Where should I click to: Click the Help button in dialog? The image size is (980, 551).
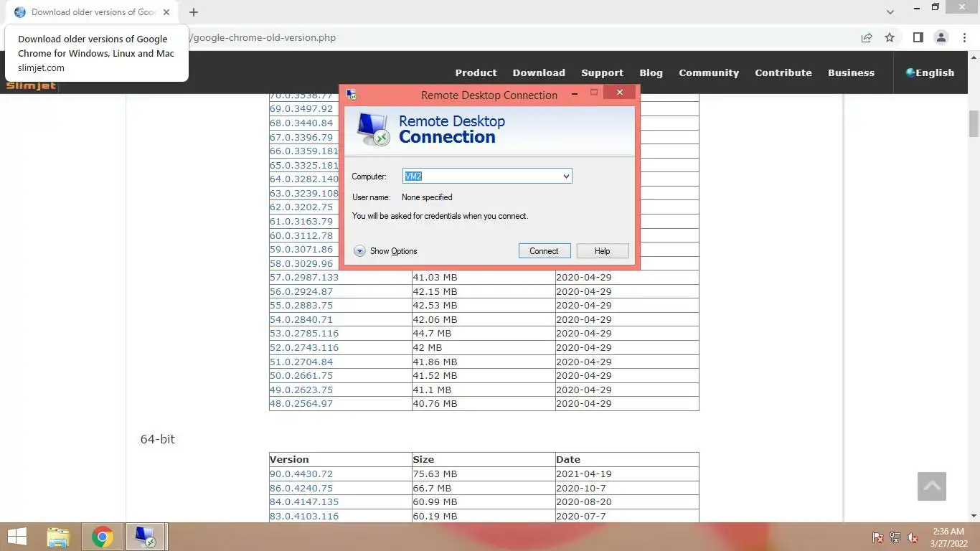point(603,251)
